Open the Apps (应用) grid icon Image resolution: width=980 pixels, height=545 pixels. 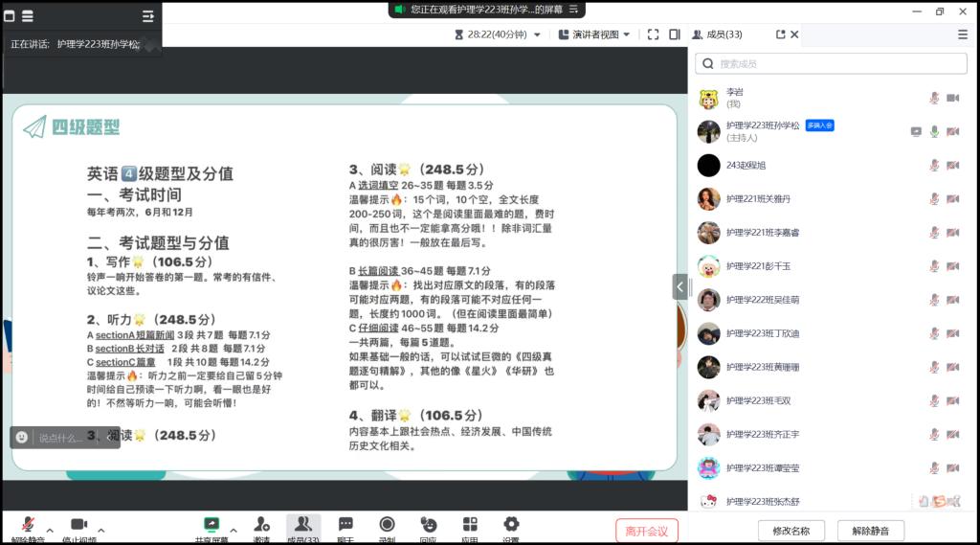(x=470, y=525)
